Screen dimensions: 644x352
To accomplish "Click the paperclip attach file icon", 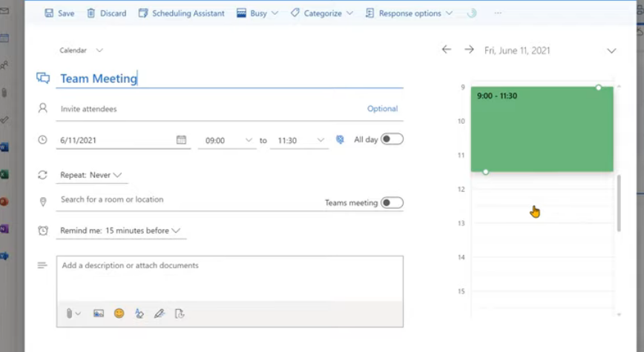I will click(69, 314).
